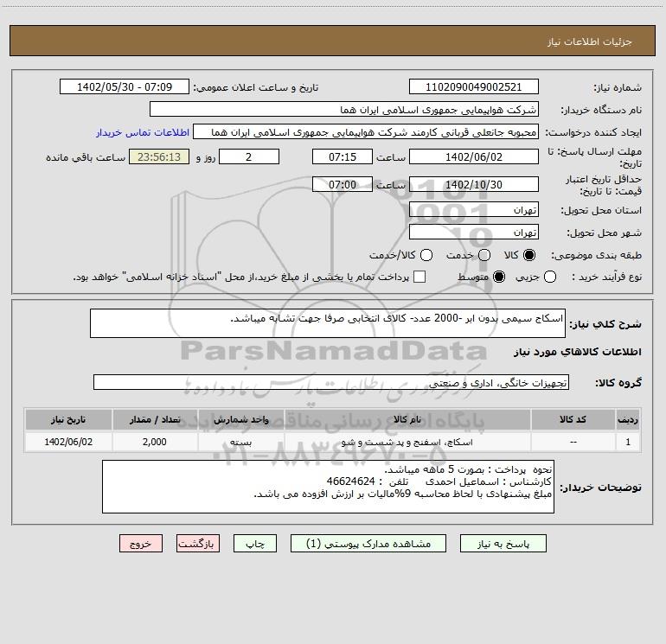This screenshot has width=666, height=644.
Task: Click the گروه کالا field
Action: coord(331,382)
